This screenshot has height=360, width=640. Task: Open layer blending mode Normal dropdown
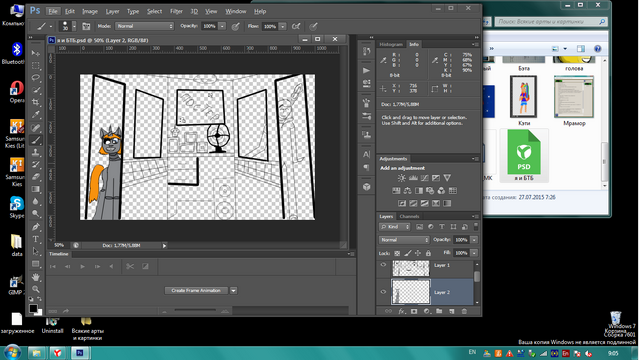[x=404, y=240]
